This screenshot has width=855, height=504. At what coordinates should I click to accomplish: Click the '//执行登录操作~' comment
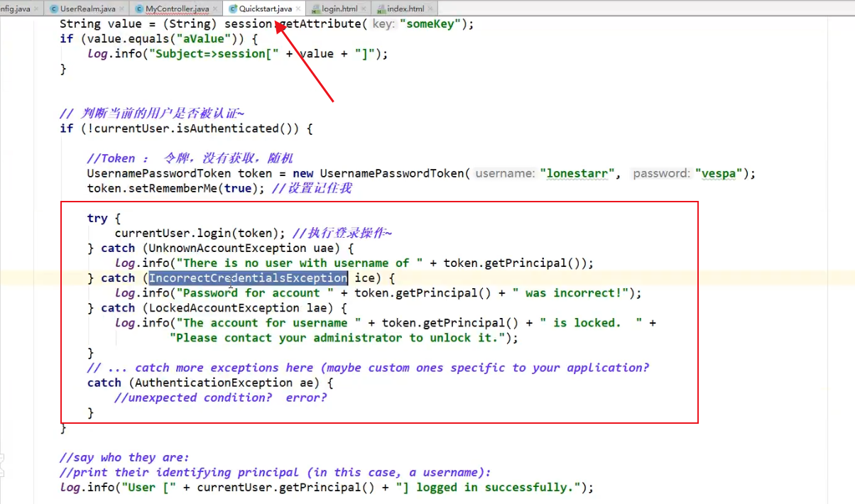[x=342, y=233]
